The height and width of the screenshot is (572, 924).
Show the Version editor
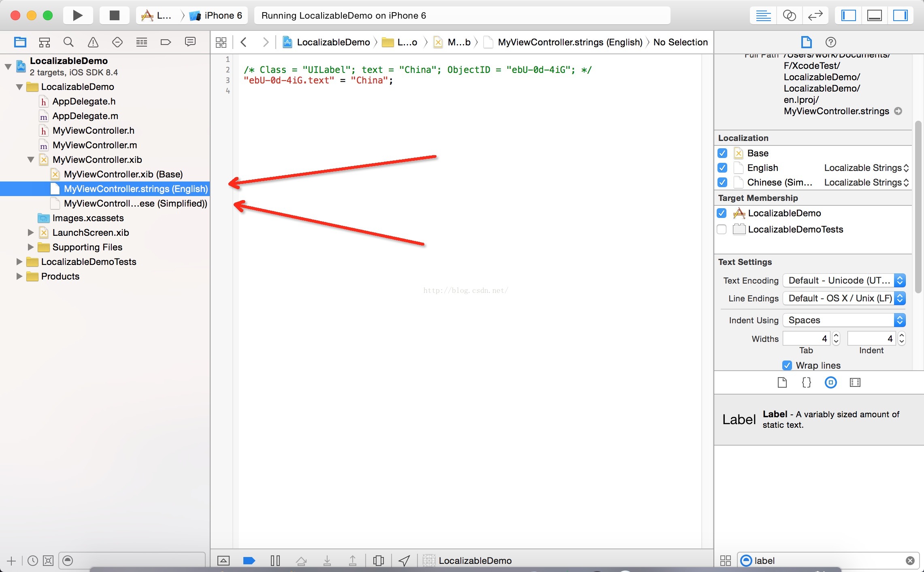tap(815, 15)
